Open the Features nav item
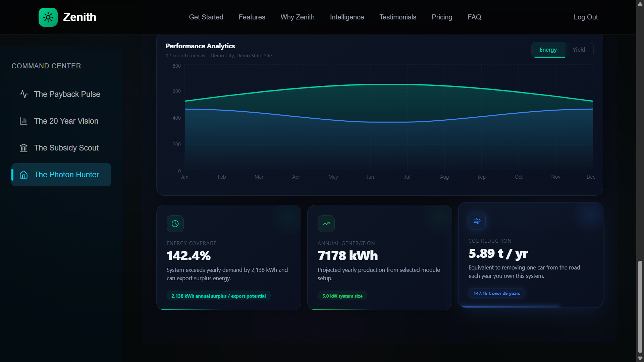 pyautogui.click(x=252, y=17)
